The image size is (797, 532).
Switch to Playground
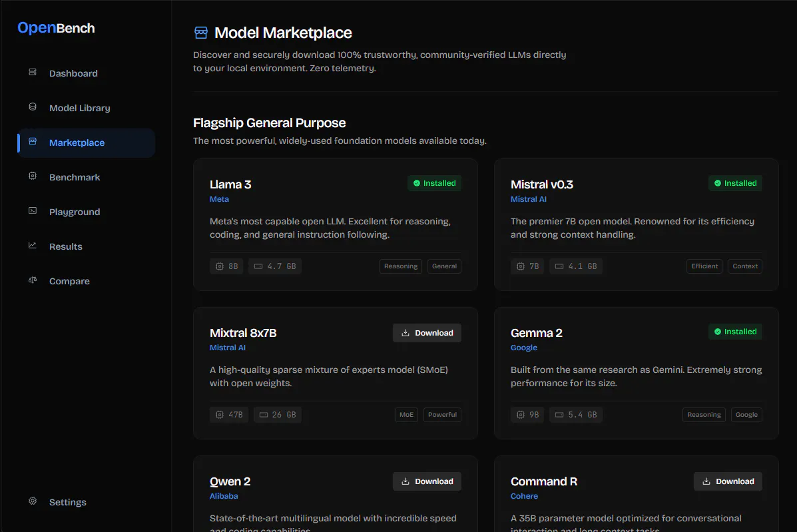[87, 212]
